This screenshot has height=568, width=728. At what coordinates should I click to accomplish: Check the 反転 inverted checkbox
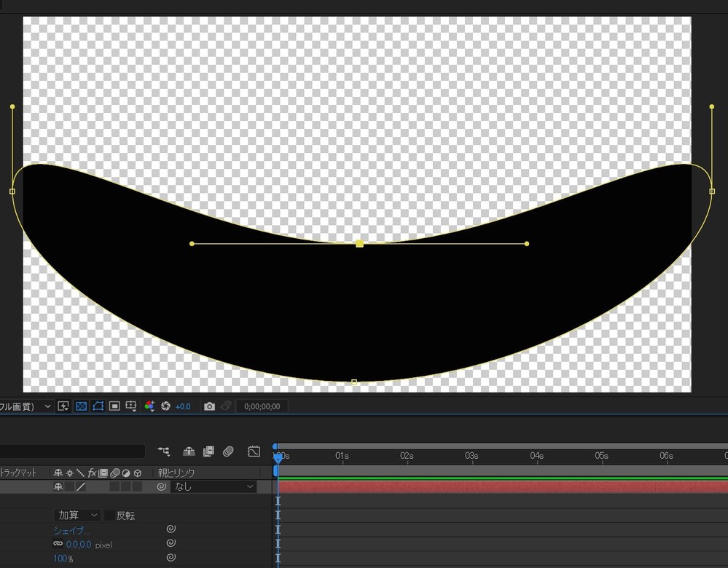[x=110, y=516]
